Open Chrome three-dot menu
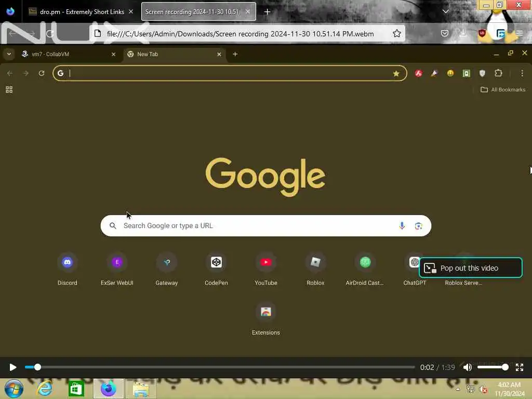Viewport: 532px width, 399px height. pos(522,73)
